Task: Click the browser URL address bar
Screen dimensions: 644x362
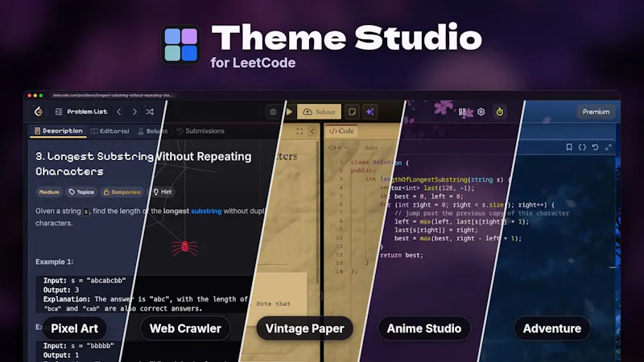Action: click(113, 95)
